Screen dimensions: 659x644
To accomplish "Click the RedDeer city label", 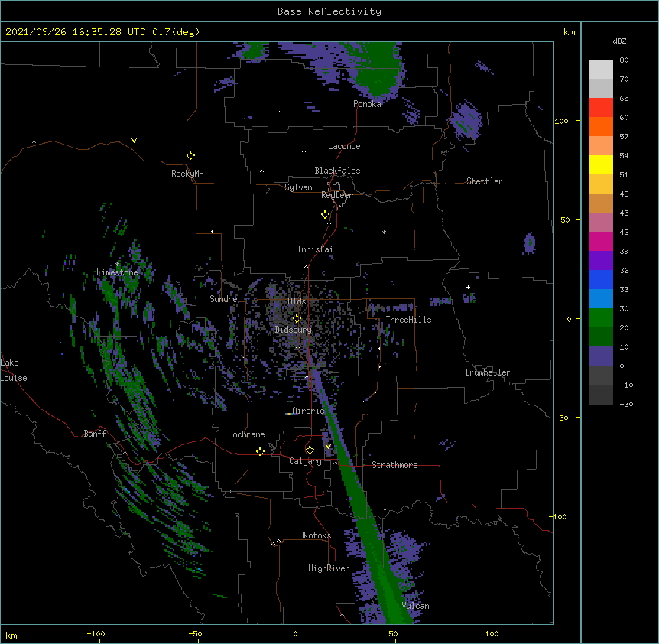I will [336, 195].
